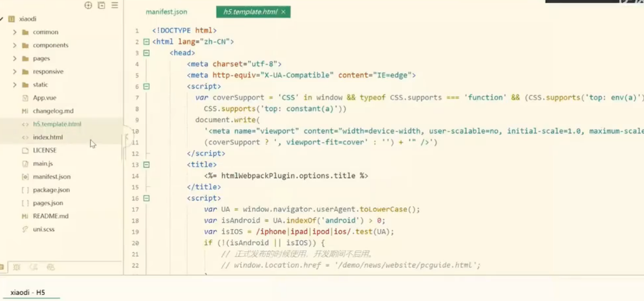Open changelog.md file

coord(53,111)
